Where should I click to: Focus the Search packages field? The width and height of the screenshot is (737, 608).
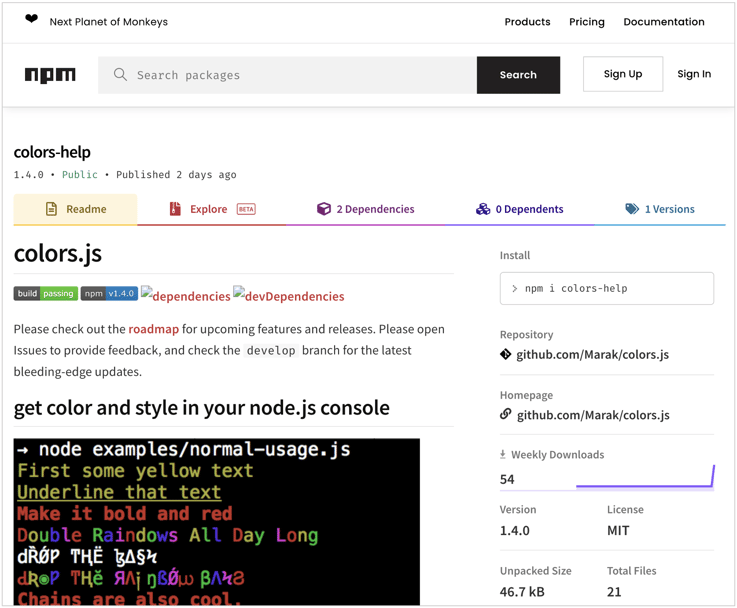click(x=287, y=75)
